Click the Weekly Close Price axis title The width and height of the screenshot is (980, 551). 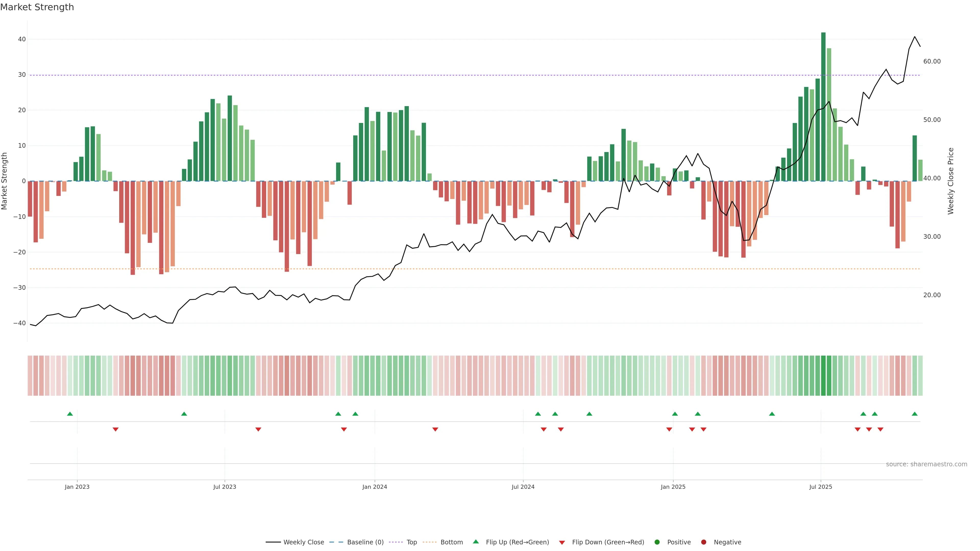(951, 181)
